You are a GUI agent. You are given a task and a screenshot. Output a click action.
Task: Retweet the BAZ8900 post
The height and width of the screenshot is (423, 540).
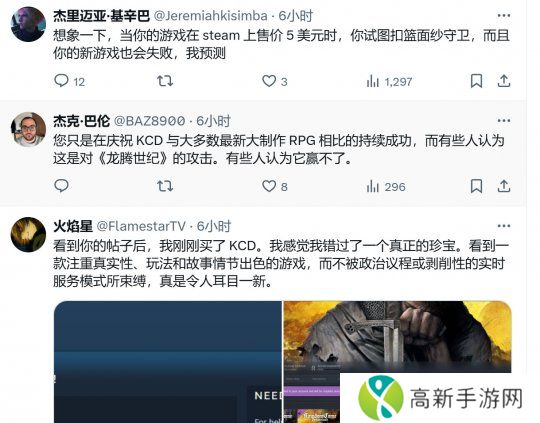tap(165, 186)
